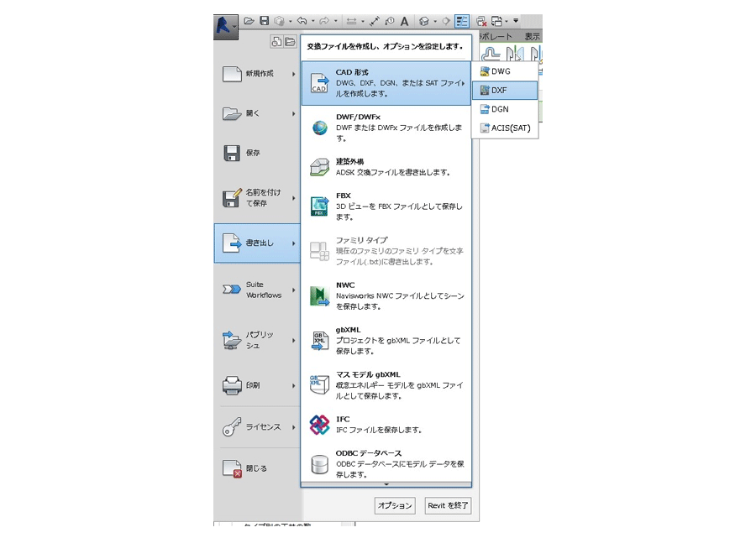
Task: Toggle the Thin Lines button in the toolbar
Action: pos(462,21)
